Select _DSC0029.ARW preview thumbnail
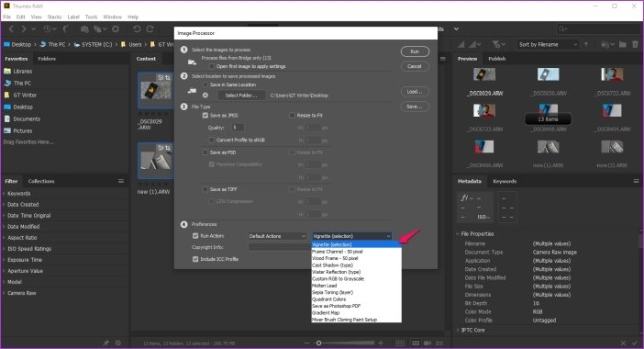644x349 pixels. coord(484,74)
